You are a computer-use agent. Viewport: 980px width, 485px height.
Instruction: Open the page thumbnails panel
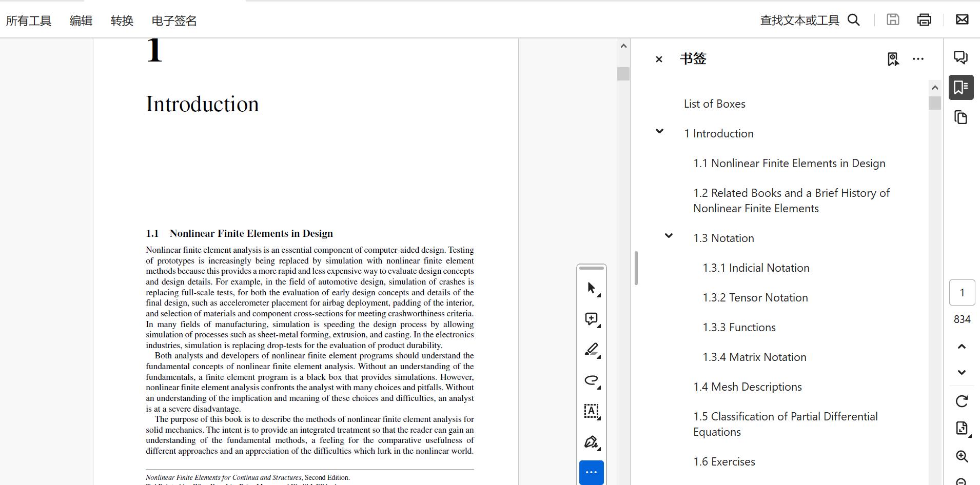[961, 117]
